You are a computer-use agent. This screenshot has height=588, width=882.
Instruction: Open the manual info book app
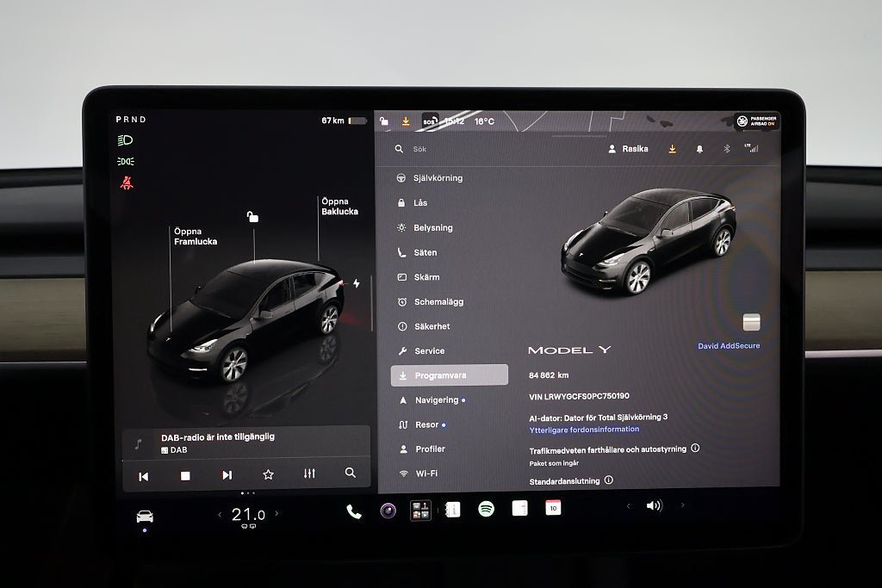(453, 510)
